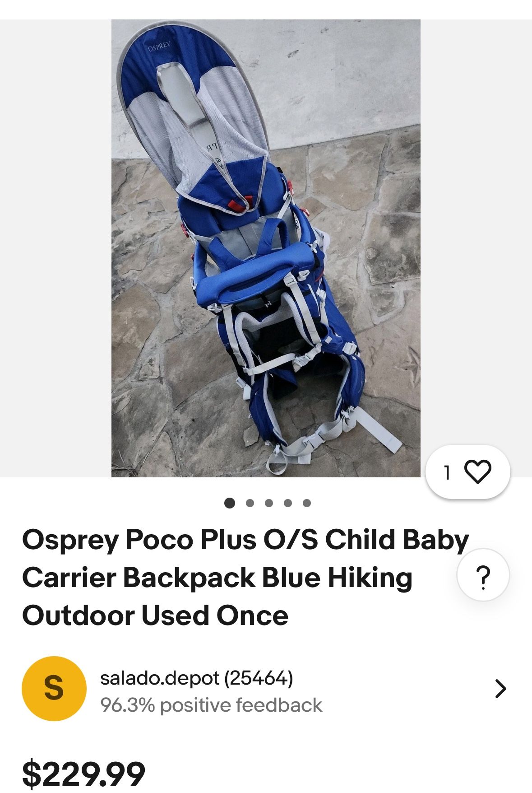Tap the gray margin left of photo

click(x=56, y=248)
